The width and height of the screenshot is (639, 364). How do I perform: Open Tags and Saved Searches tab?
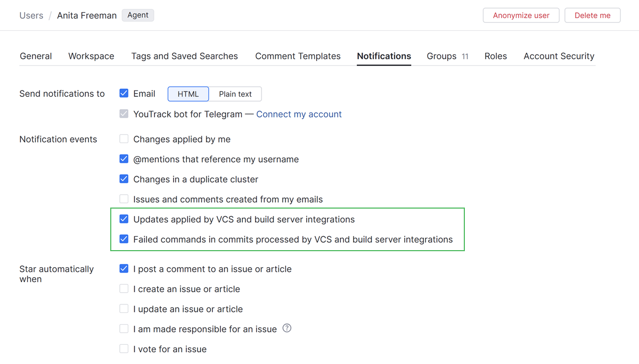184,56
